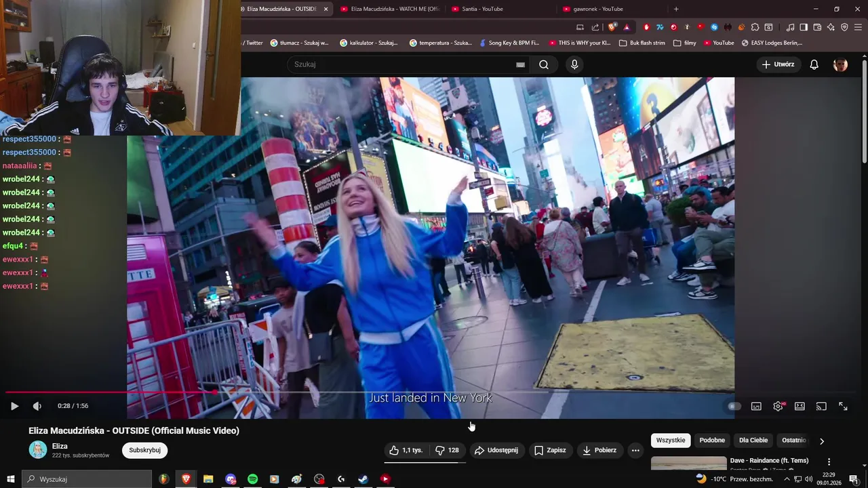Mute the video with the speaker icon
Viewport: 868px width, 488px height.
tap(37, 406)
